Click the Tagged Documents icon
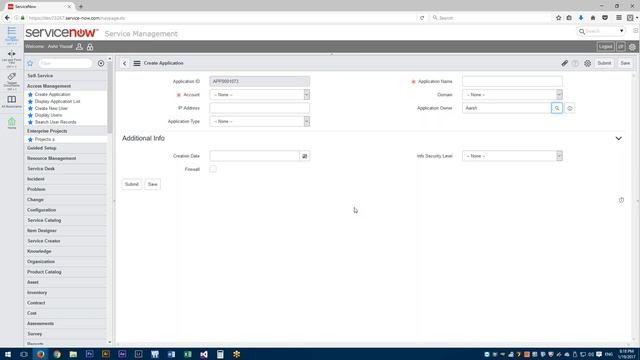 tap(11, 77)
